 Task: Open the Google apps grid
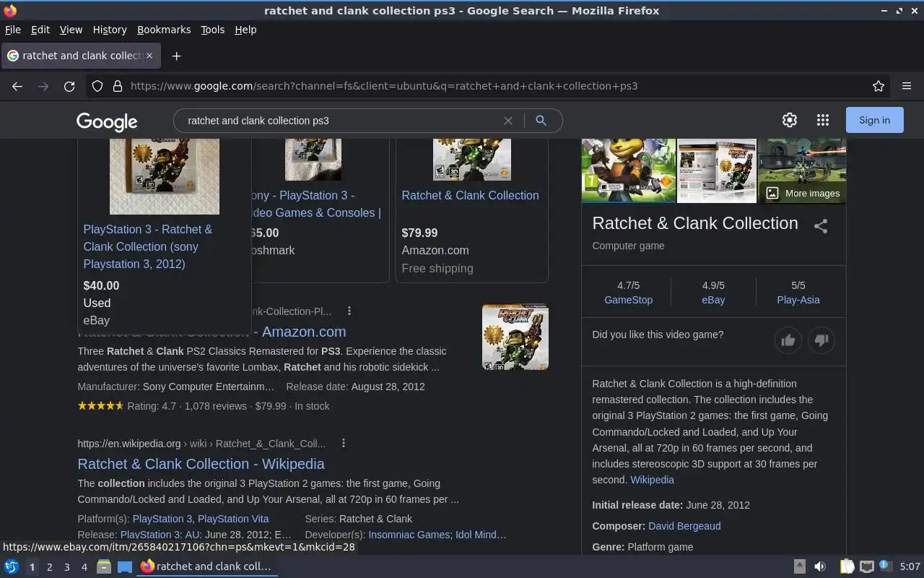823,120
